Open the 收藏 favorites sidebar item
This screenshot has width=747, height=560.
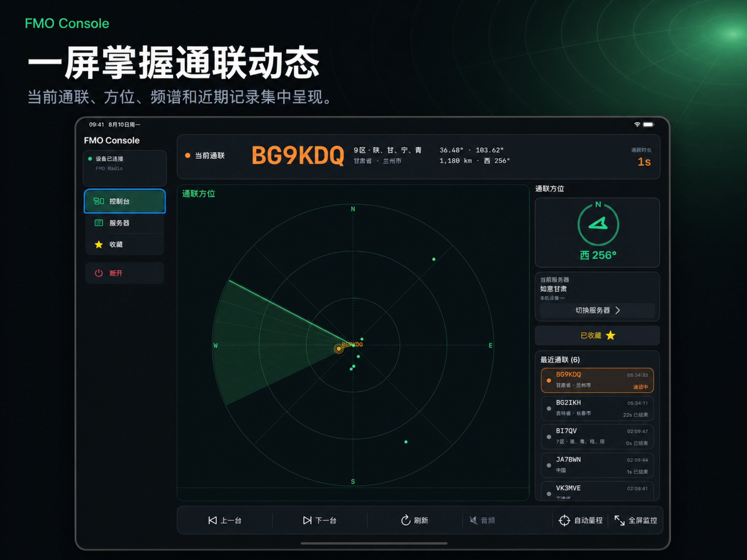[125, 244]
